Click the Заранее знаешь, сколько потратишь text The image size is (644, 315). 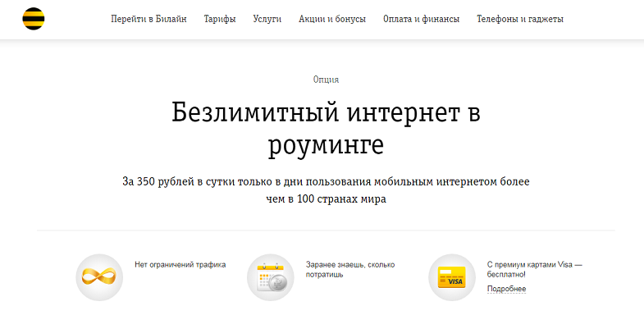tap(350, 269)
